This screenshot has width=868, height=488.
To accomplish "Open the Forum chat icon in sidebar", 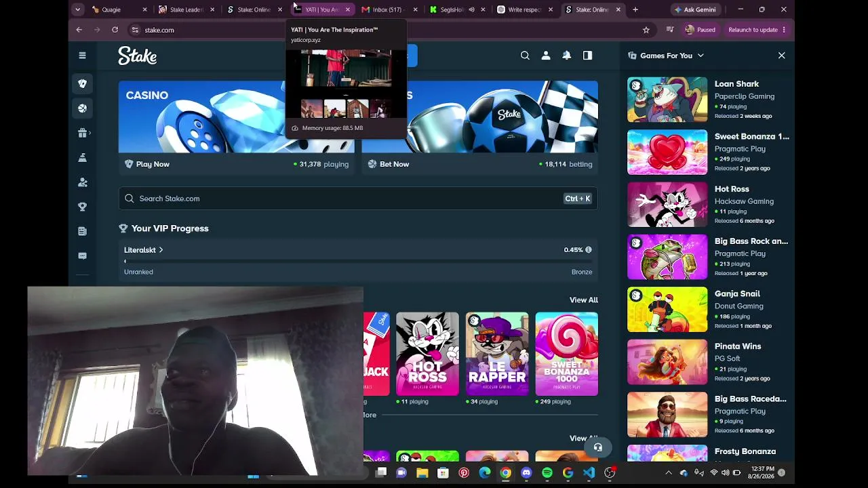I will pyautogui.click(x=82, y=256).
